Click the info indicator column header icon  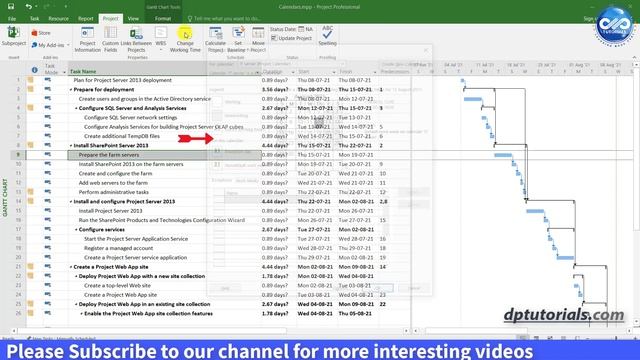[35, 70]
